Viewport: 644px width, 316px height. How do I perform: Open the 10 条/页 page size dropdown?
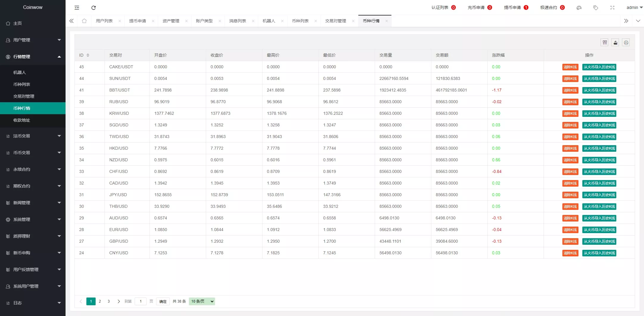click(x=202, y=301)
